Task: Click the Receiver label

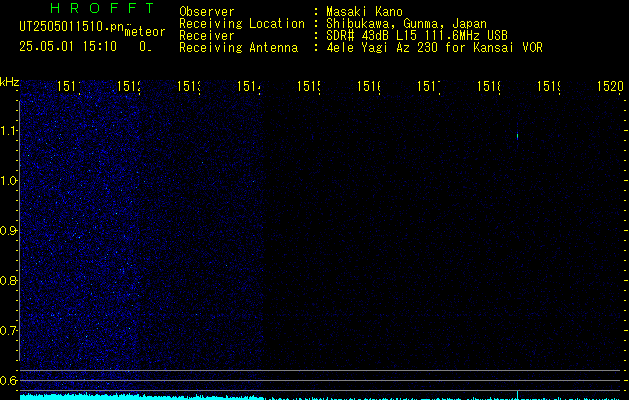Action: (207, 36)
